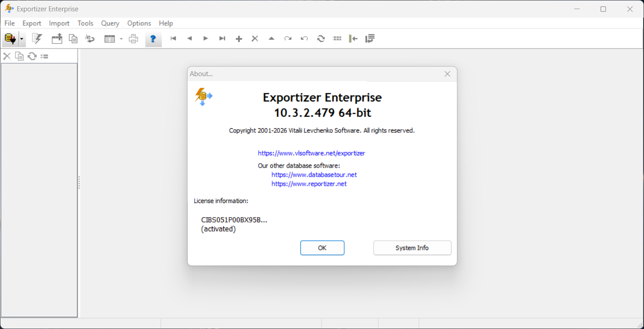Open the Query menu
The image size is (644, 329).
(110, 23)
